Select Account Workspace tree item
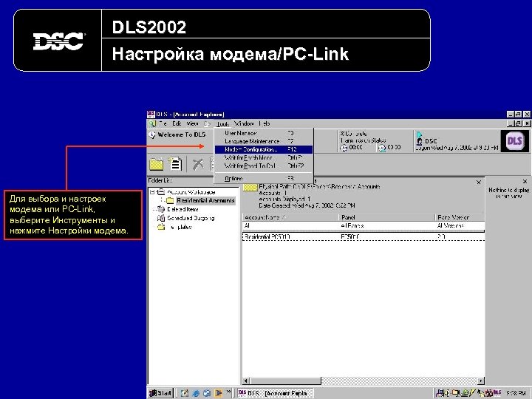The image size is (532, 399). pos(191,192)
